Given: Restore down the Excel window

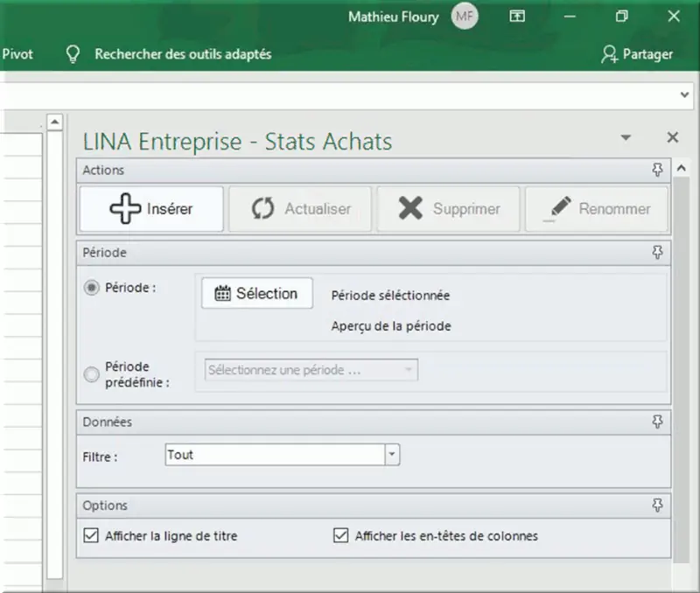Looking at the screenshot, I should tap(621, 17).
